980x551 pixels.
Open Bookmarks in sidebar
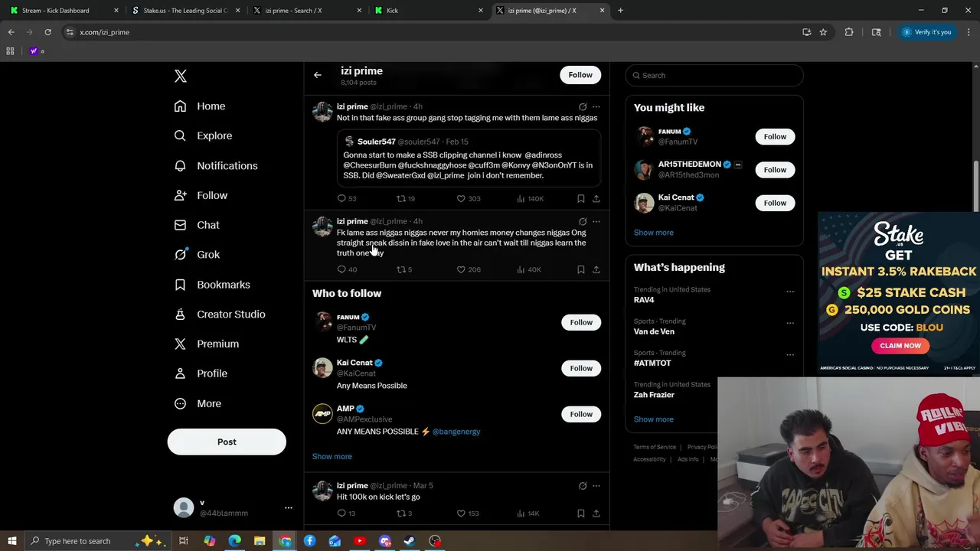[x=212, y=285]
